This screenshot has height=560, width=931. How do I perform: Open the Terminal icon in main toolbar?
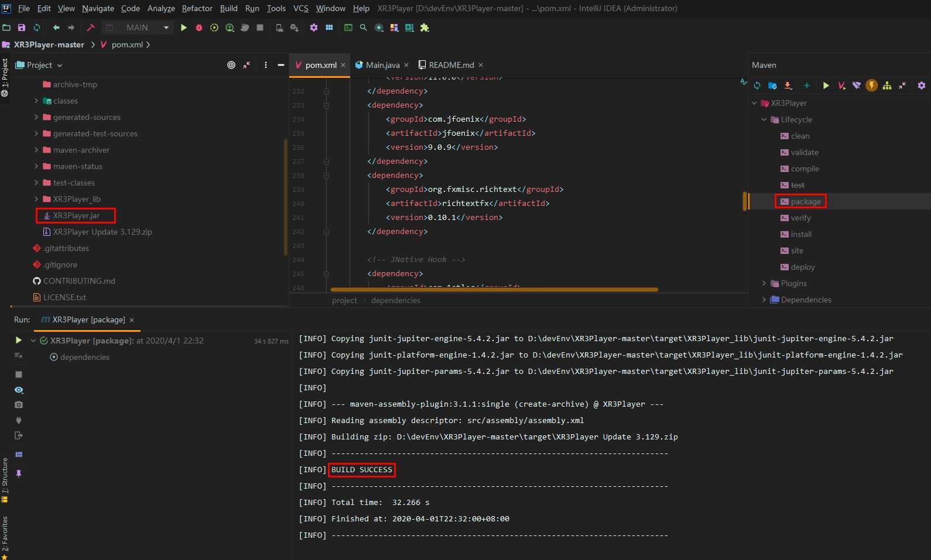coord(348,28)
